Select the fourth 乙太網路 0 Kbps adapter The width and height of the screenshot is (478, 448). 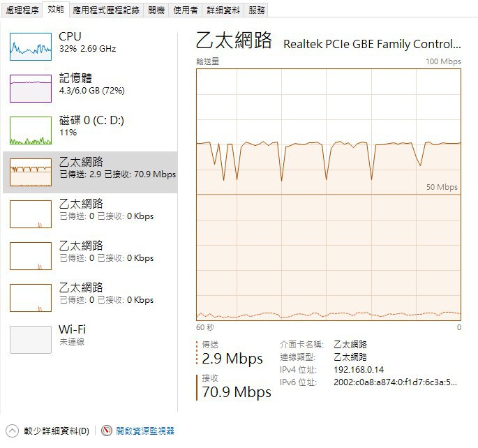point(90,298)
